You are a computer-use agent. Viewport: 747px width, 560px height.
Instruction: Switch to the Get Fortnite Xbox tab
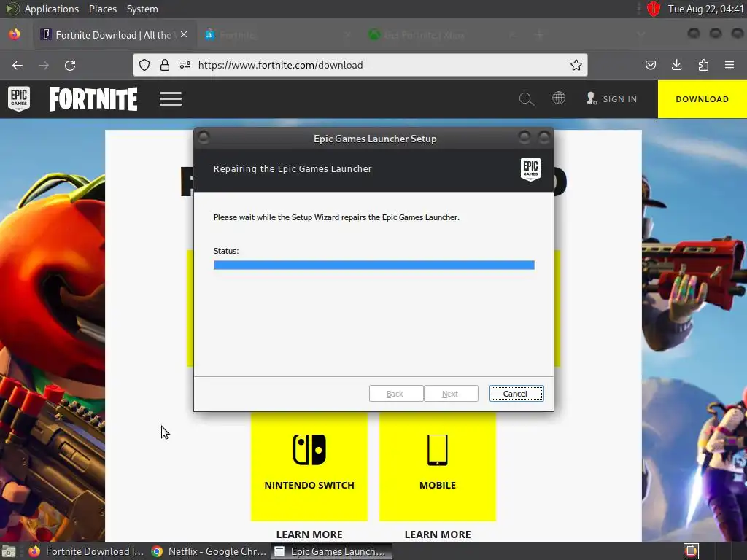click(x=443, y=35)
